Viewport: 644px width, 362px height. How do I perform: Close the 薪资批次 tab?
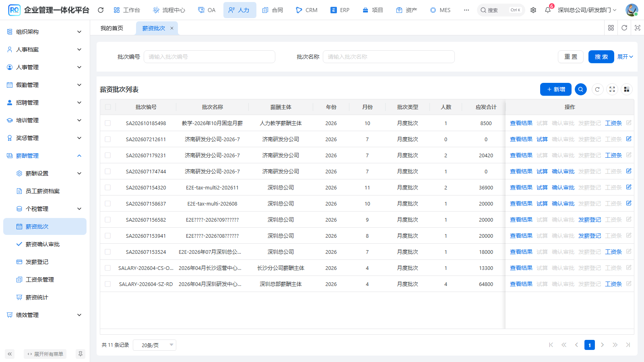coord(172,28)
